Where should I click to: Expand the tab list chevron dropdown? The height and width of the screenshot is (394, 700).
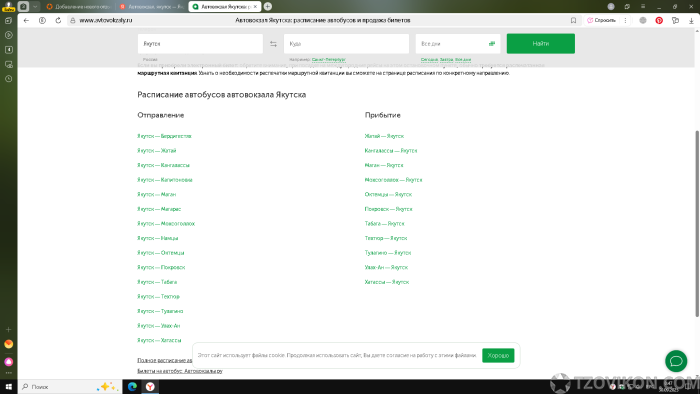click(x=35, y=6)
